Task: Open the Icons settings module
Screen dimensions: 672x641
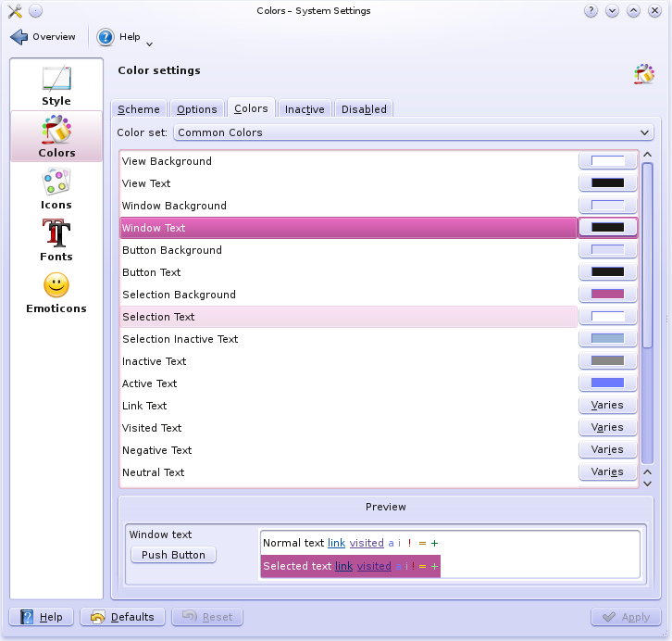Action: [56, 189]
